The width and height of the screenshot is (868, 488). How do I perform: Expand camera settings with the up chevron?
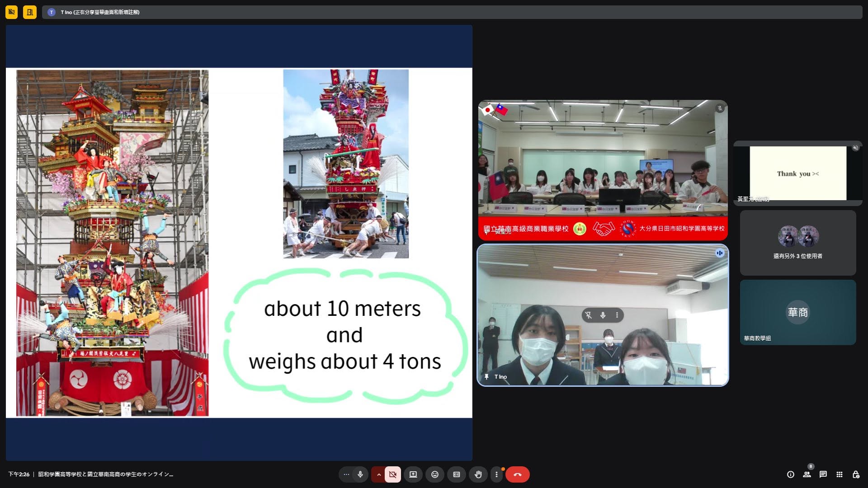tap(378, 474)
